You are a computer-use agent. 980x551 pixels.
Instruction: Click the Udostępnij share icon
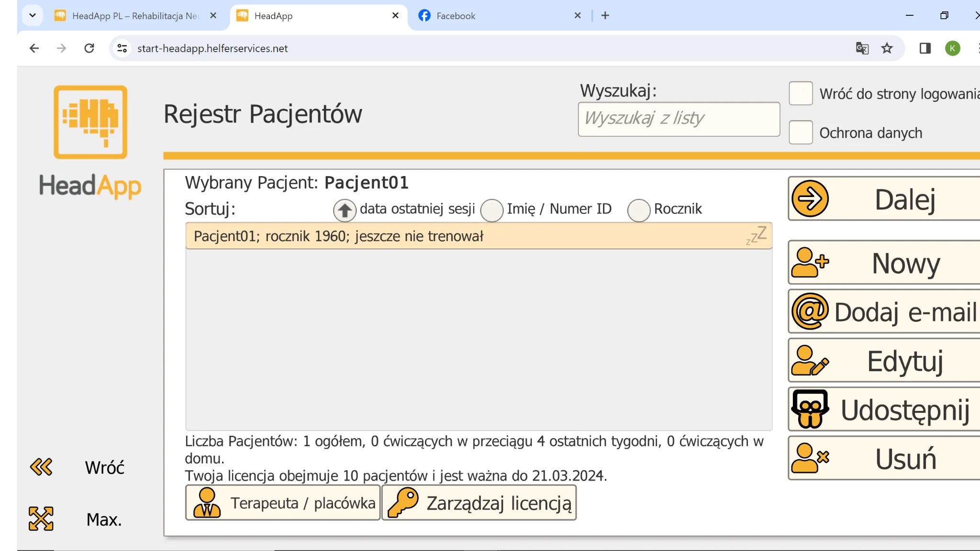coord(810,409)
